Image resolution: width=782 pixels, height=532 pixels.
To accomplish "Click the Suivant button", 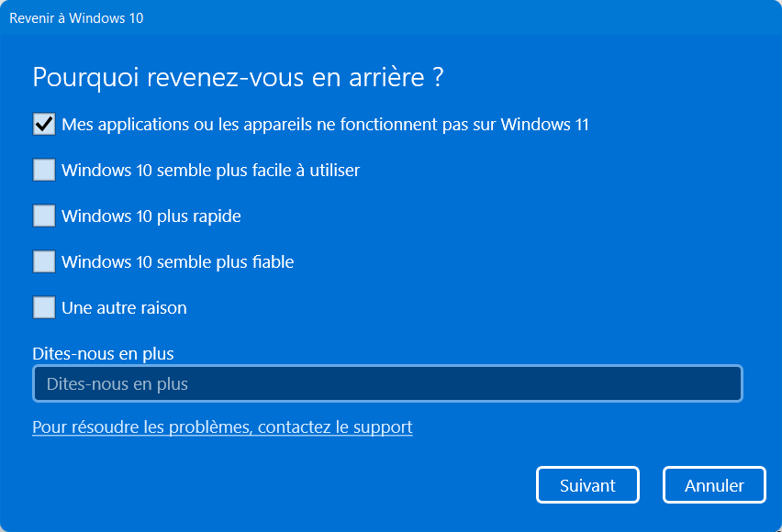I will (587, 484).
